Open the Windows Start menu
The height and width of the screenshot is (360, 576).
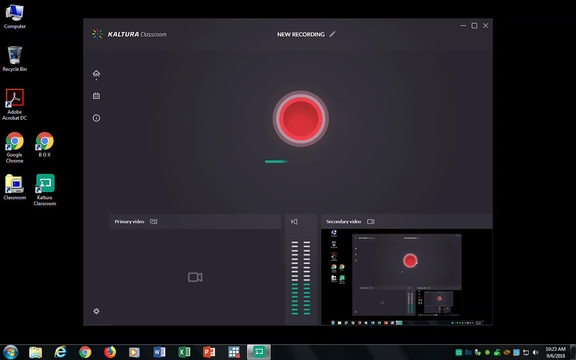pyautogui.click(x=10, y=352)
